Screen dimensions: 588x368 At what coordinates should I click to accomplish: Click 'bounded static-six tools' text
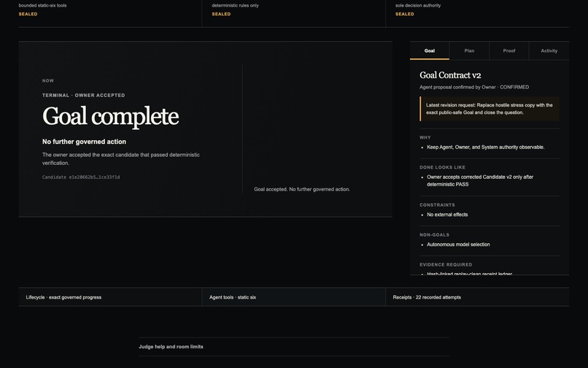pyautogui.click(x=43, y=5)
